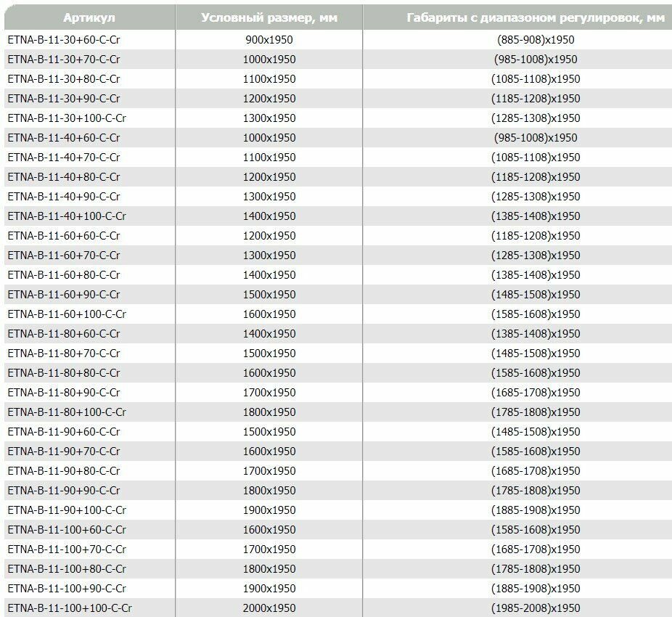Click (1585-1608)x1950 in ETNA-B-11-100+60-C-Cr row
The image size is (672, 617).
536,530
